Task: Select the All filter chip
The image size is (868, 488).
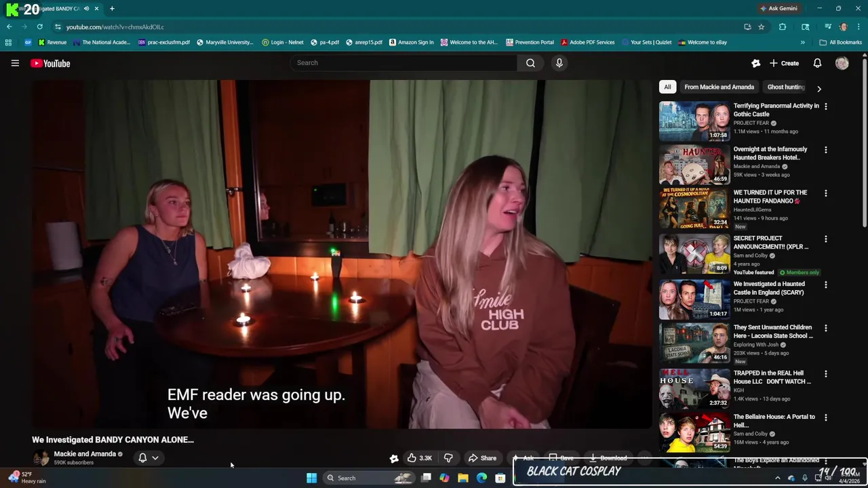Action: 667,87
